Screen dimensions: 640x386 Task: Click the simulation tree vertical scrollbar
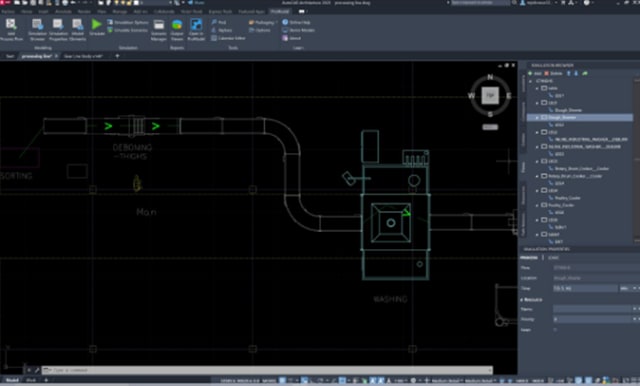(637, 161)
